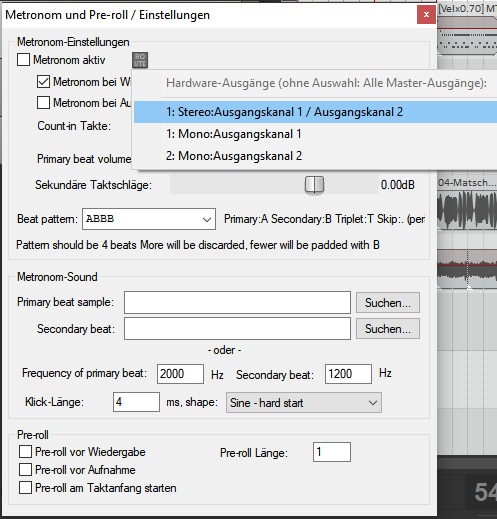Image resolution: width=497 pixels, height=519 pixels.
Task: Click the Pre-roll Länge field
Action: point(332,452)
